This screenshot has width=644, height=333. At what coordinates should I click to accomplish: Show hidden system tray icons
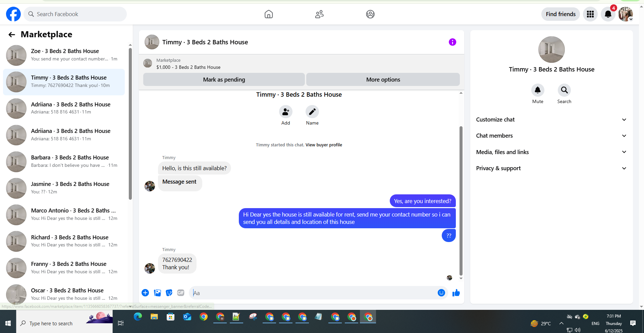(561, 323)
